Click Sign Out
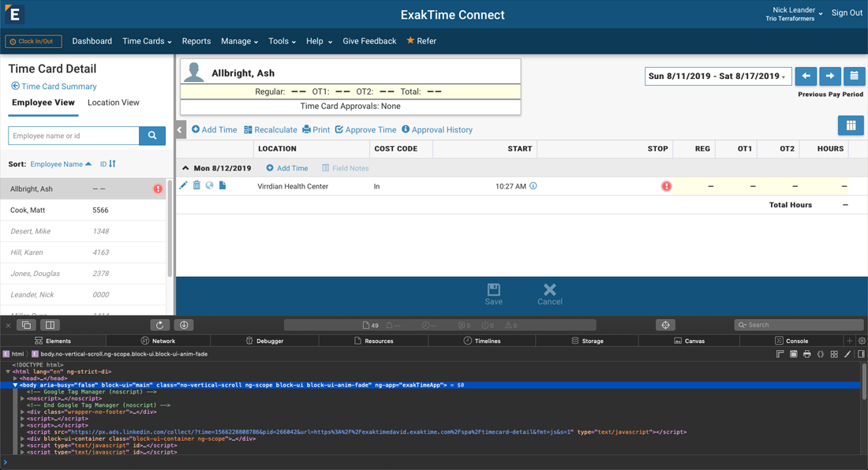The height and width of the screenshot is (470, 868). [x=847, y=13]
